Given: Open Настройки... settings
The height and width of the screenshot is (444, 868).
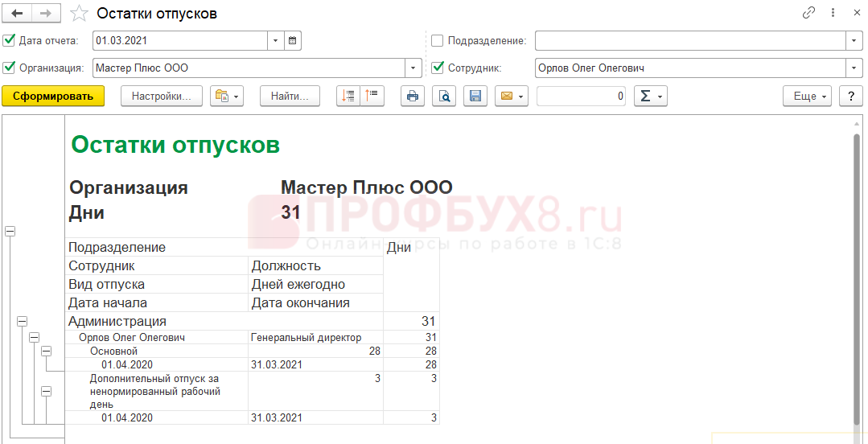Looking at the screenshot, I should pyautogui.click(x=162, y=96).
